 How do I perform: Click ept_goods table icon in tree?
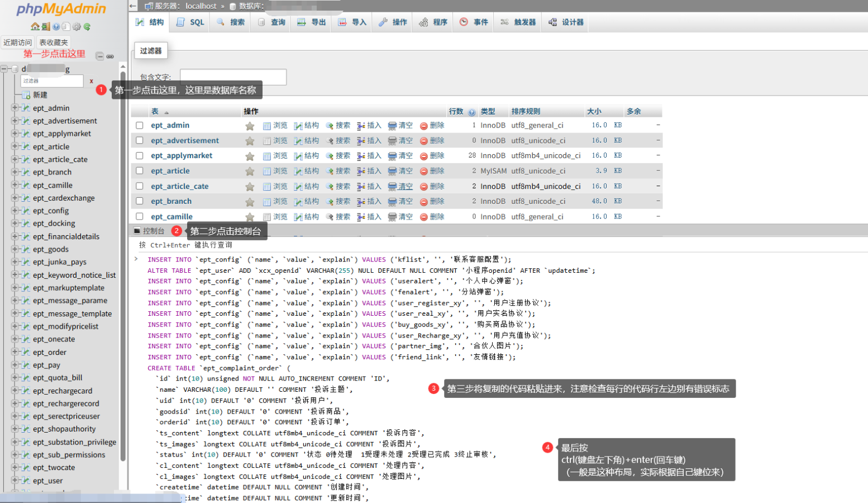(25, 249)
